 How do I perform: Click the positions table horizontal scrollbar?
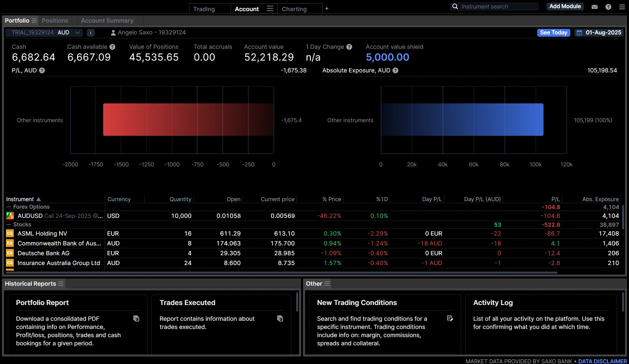pos(282,272)
